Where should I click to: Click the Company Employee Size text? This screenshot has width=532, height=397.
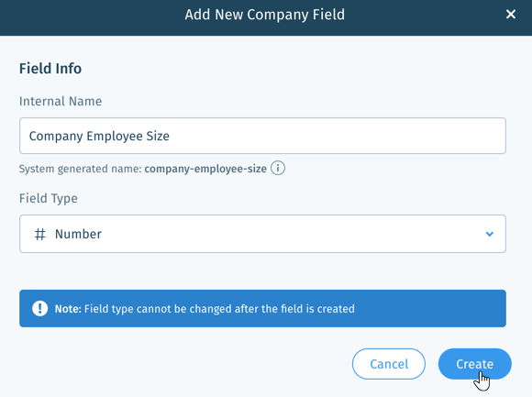coord(99,136)
